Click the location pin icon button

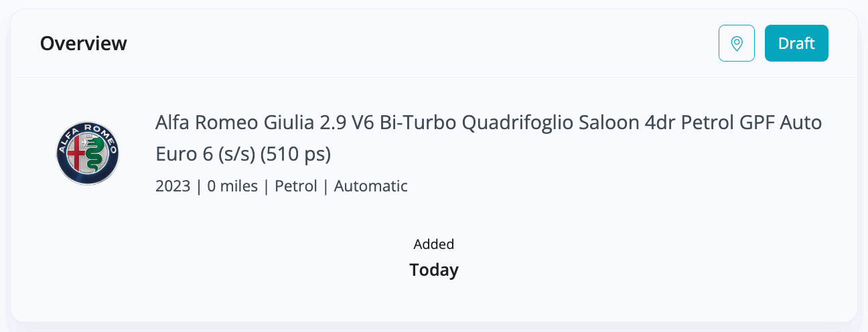click(x=737, y=44)
